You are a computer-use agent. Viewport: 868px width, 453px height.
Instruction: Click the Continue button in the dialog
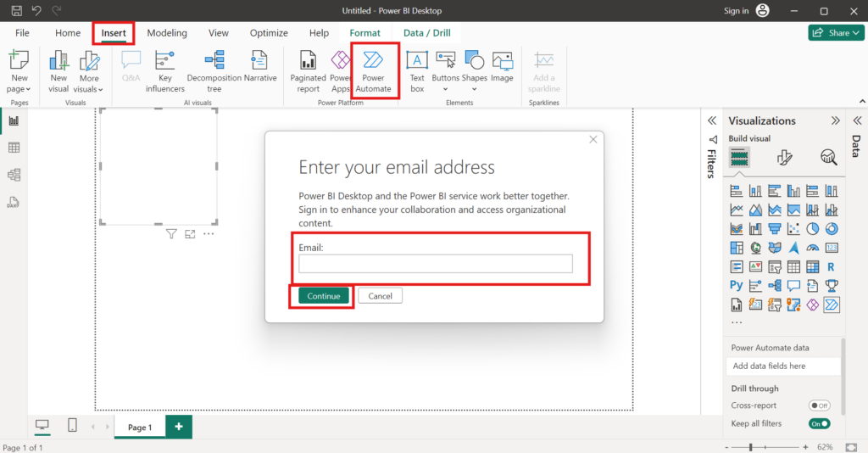pos(323,296)
